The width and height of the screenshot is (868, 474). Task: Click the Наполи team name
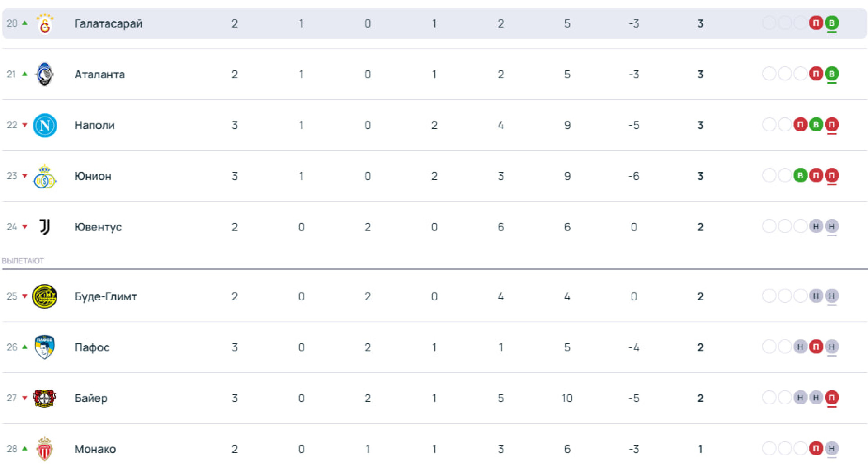coord(94,125)
